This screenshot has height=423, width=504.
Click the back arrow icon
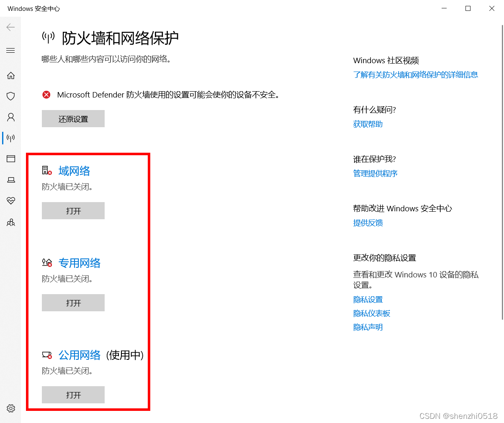coord(10,27)
